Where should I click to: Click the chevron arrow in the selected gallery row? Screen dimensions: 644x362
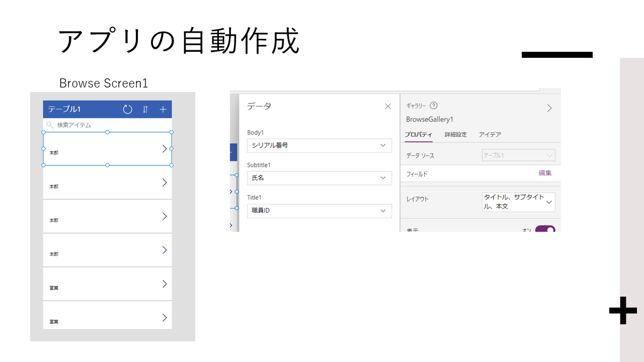pos(165,148)
